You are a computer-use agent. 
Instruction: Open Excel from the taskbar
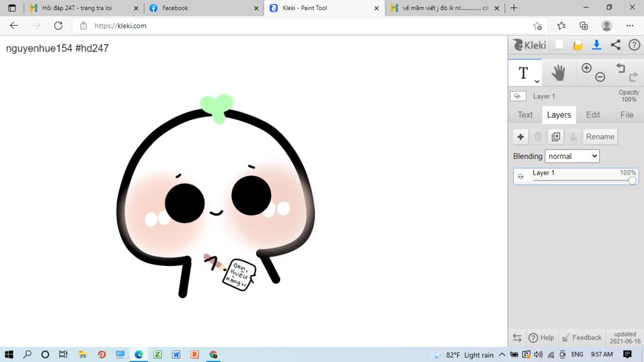pos(157,354)
